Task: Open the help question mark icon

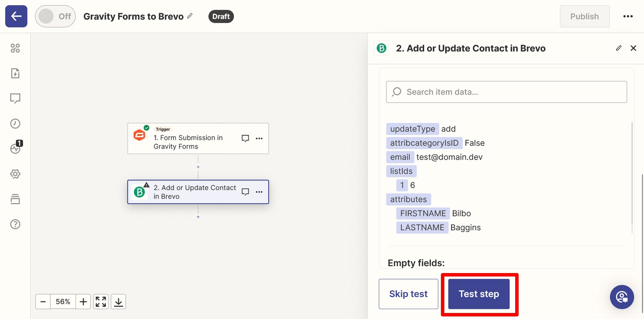Action: point(15,224)
